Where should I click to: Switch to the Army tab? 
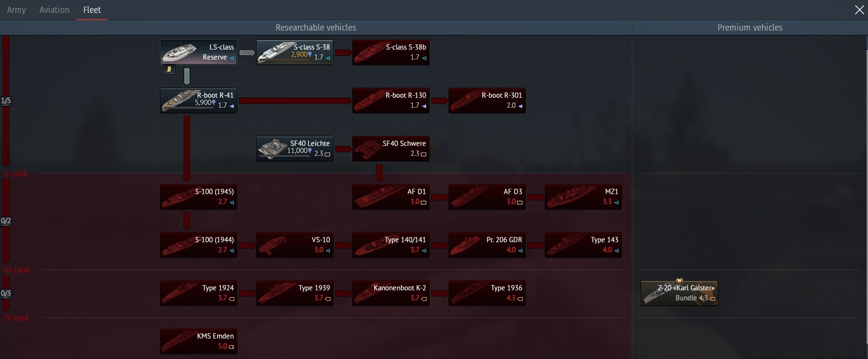click(x=17, y=10)
